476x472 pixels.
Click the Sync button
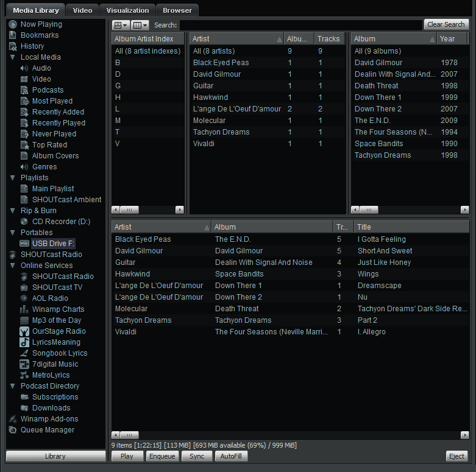pos(197,456)
